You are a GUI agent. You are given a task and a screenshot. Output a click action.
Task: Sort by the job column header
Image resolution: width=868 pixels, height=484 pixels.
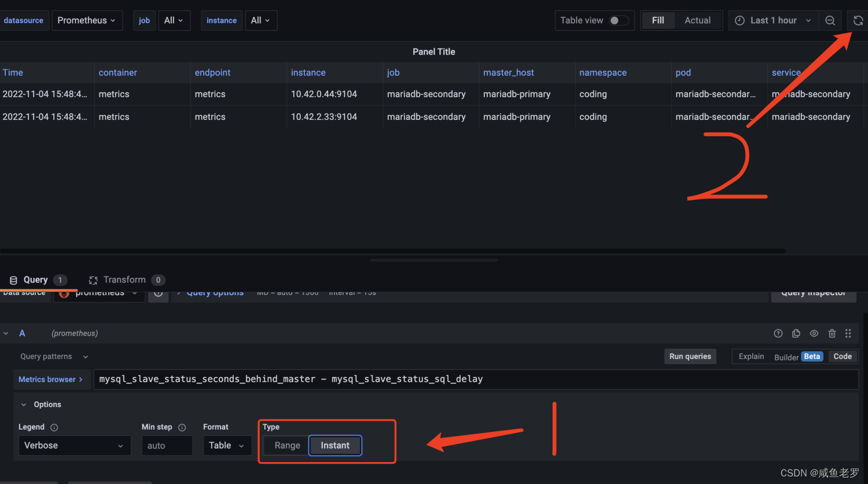[x=393, y=72]
